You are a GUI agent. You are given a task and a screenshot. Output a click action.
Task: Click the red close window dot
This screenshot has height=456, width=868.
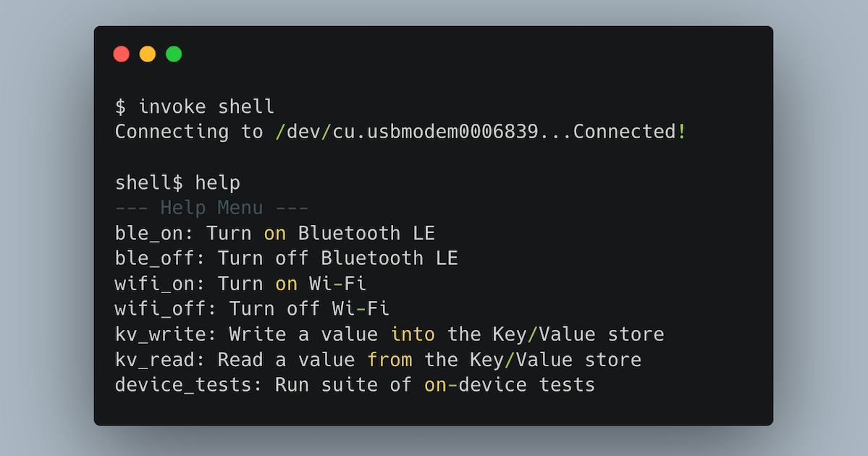[x=121, y=54]
